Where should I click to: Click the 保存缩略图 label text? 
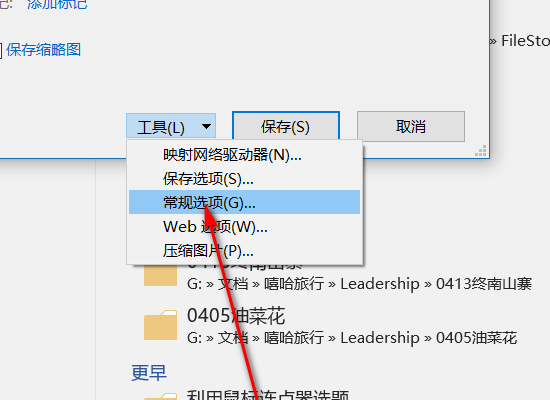click(43, 50)
